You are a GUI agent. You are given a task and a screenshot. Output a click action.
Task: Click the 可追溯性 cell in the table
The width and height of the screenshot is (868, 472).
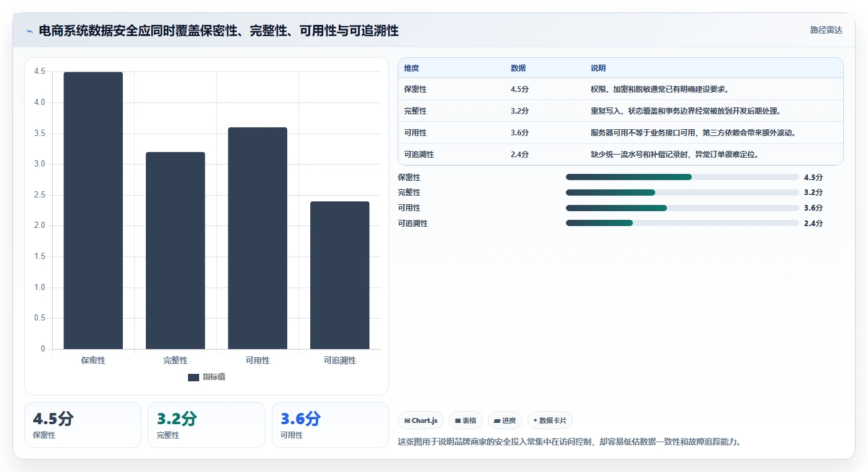419,155
